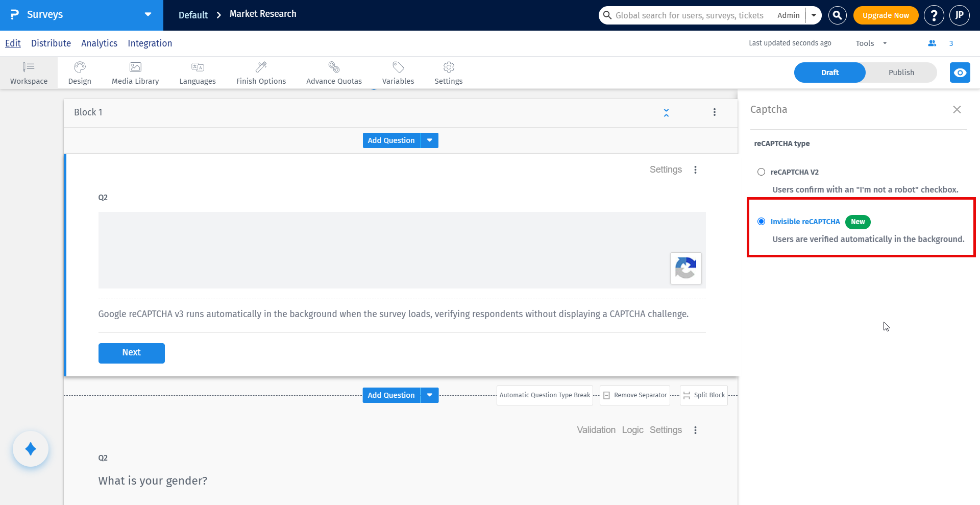
Task: Edit the 'What is your gender?' question text
Action: pos(153,481)
